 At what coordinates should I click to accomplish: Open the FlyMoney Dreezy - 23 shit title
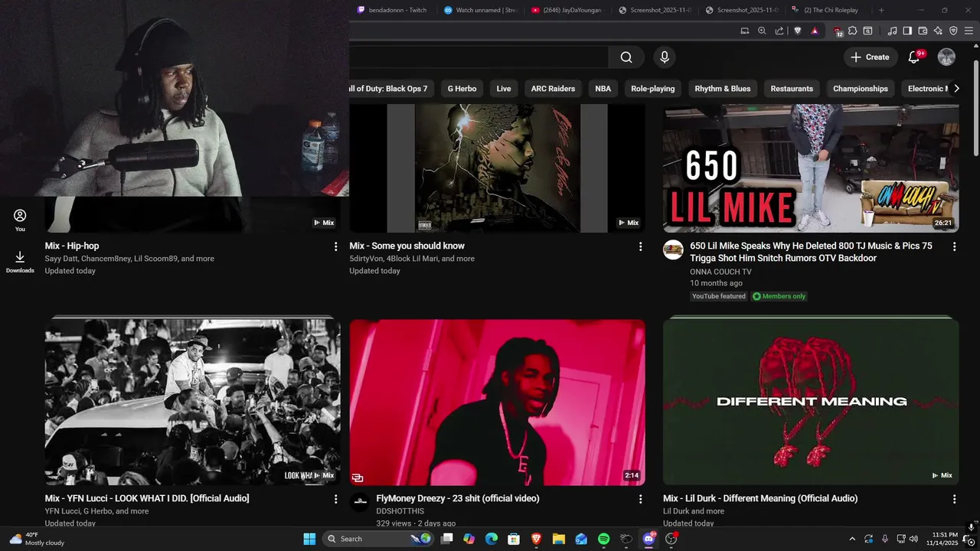(458, 498)
